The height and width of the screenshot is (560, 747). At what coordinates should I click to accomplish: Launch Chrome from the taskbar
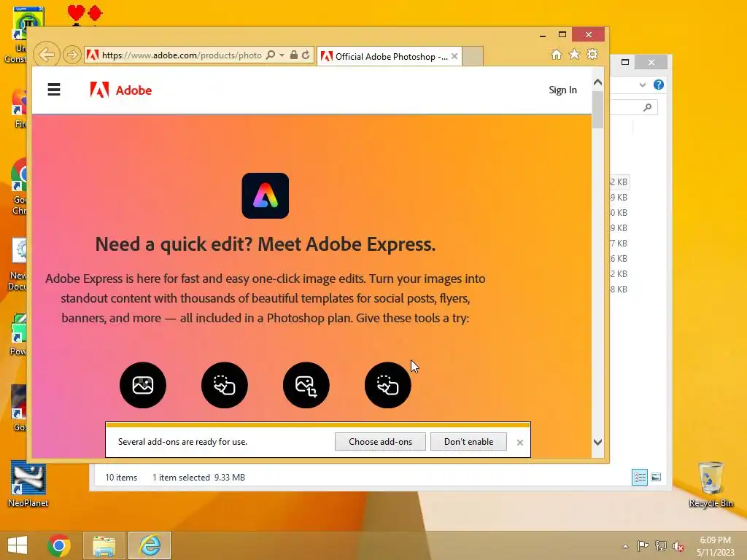[59, 545]
